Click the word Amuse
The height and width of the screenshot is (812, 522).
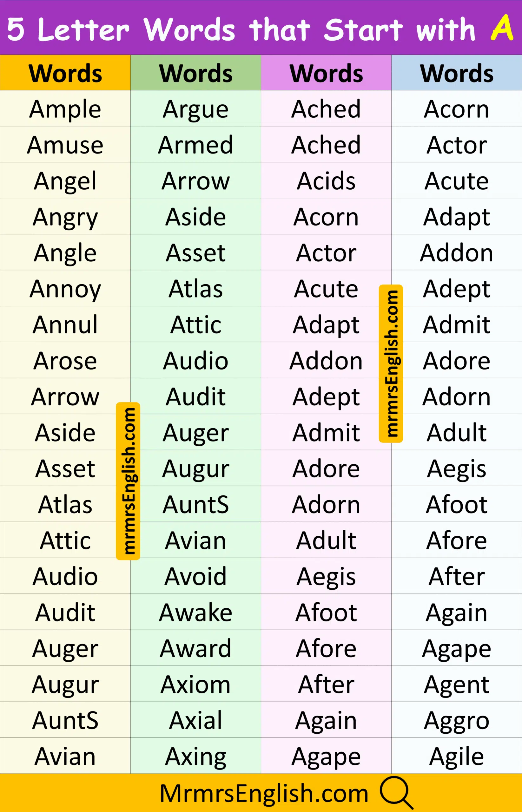[x=65, y=145]
